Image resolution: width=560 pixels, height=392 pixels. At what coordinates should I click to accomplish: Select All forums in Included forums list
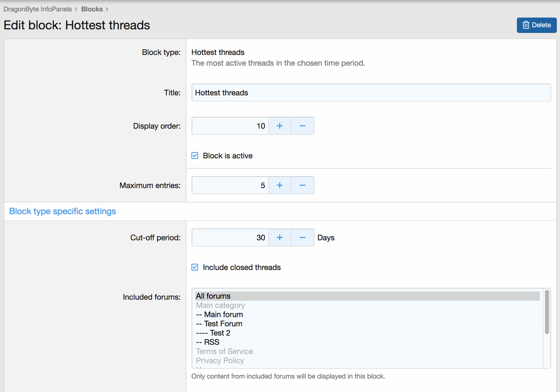point(213,296)
